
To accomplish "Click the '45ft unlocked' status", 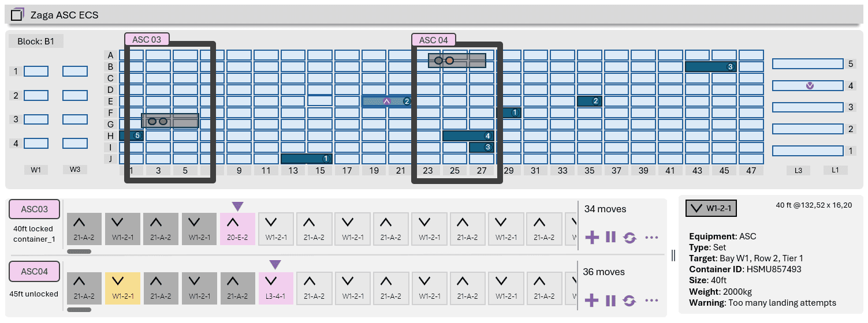I will [x=33, y=294].
